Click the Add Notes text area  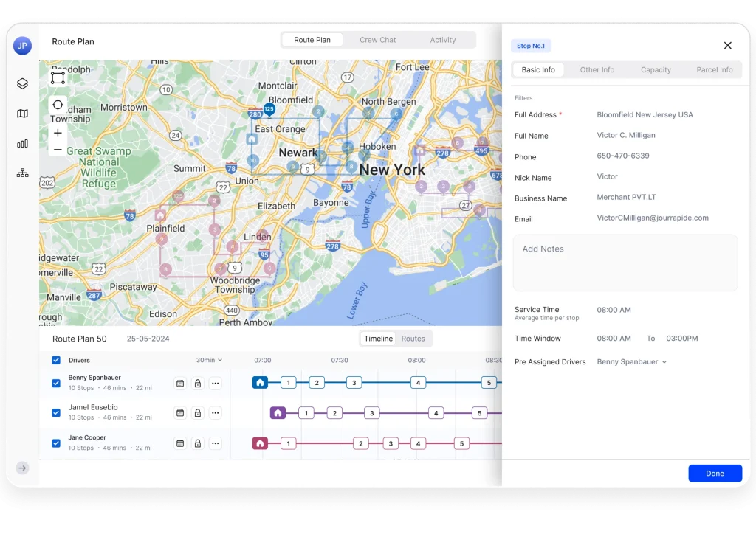(625, 263)
